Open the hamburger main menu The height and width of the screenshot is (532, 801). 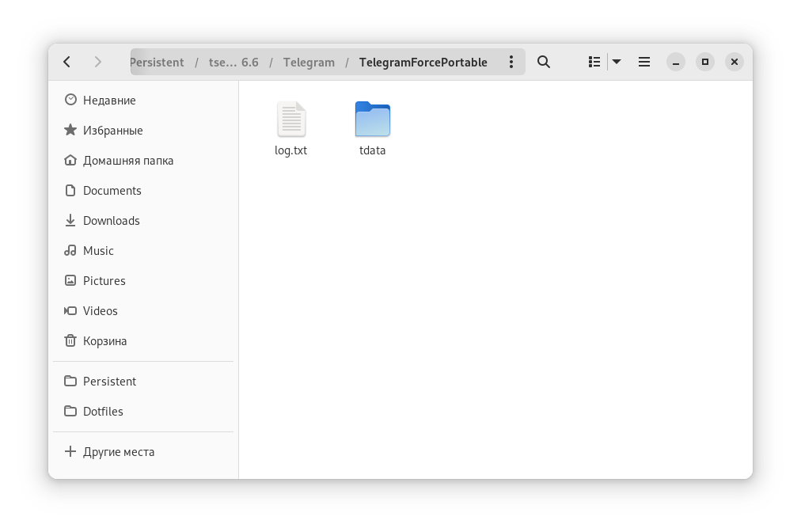[x=644, y=62]
